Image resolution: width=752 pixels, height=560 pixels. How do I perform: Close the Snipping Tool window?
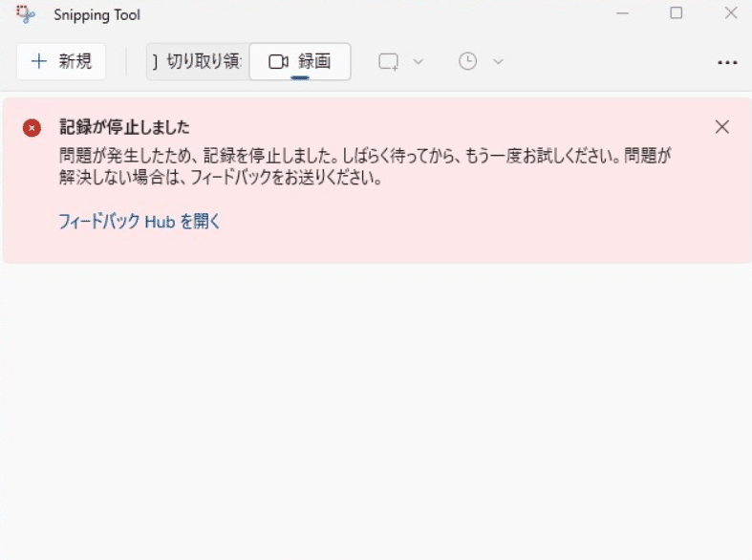point(731,13)
